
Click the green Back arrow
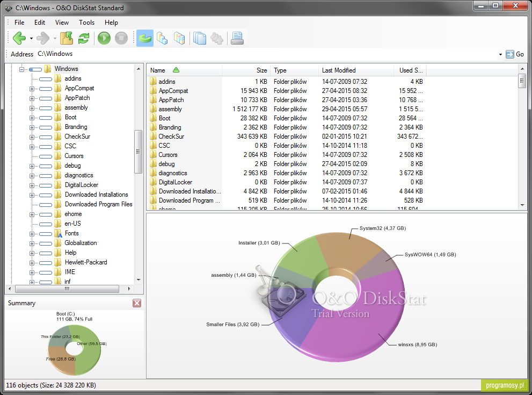pos(19,38)
